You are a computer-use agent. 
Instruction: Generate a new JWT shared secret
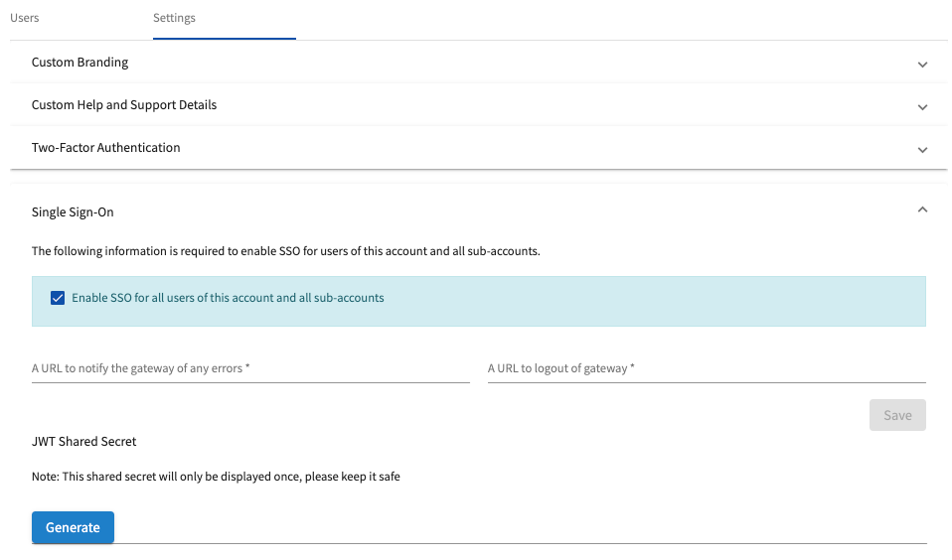pos(73,527)
